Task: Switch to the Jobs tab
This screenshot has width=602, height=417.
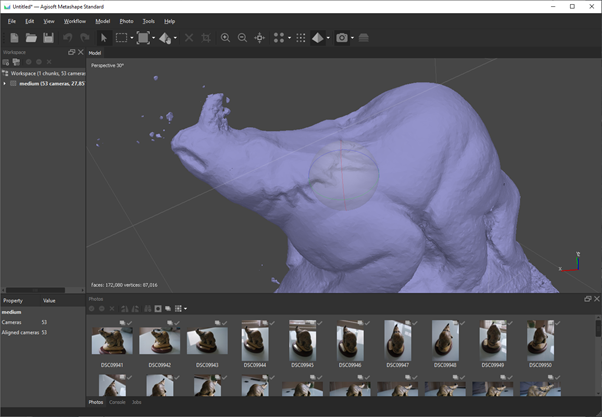Action: 137,402
